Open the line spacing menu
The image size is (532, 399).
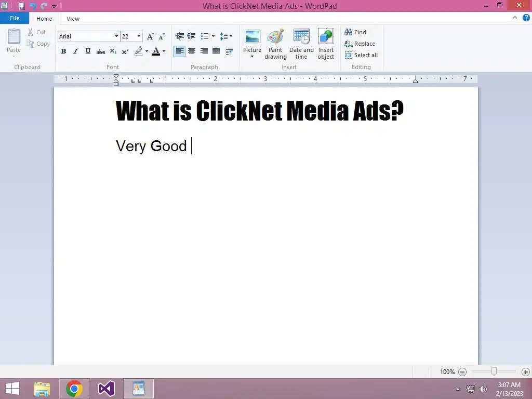click(x=225, y=36)
